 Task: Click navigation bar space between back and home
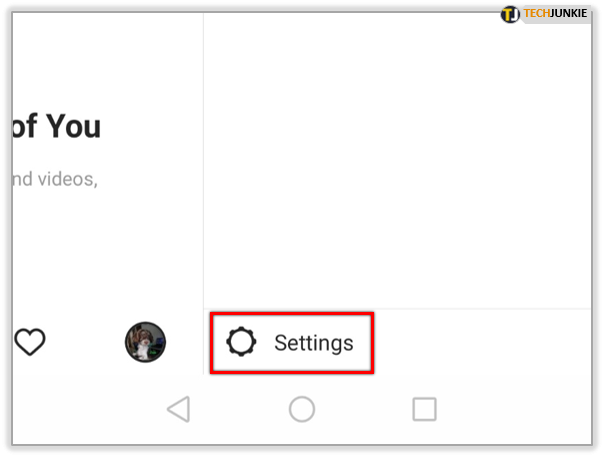tap(240, 409)
